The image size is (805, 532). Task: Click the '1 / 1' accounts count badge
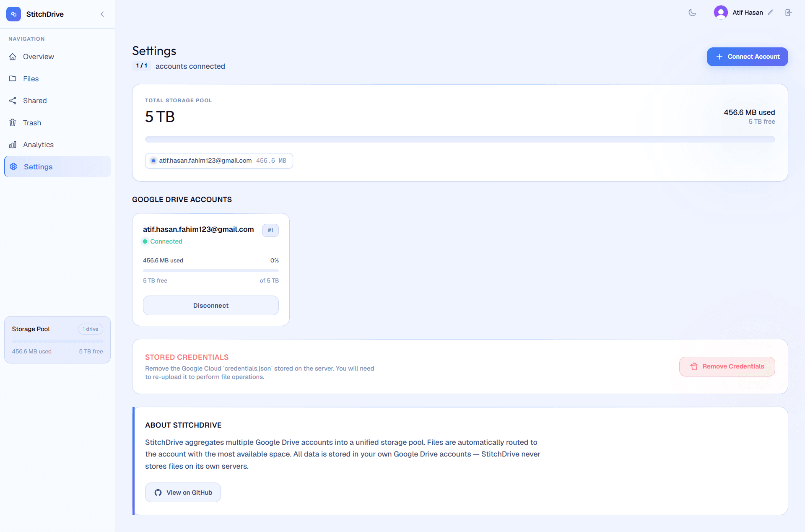pos(142,66)
